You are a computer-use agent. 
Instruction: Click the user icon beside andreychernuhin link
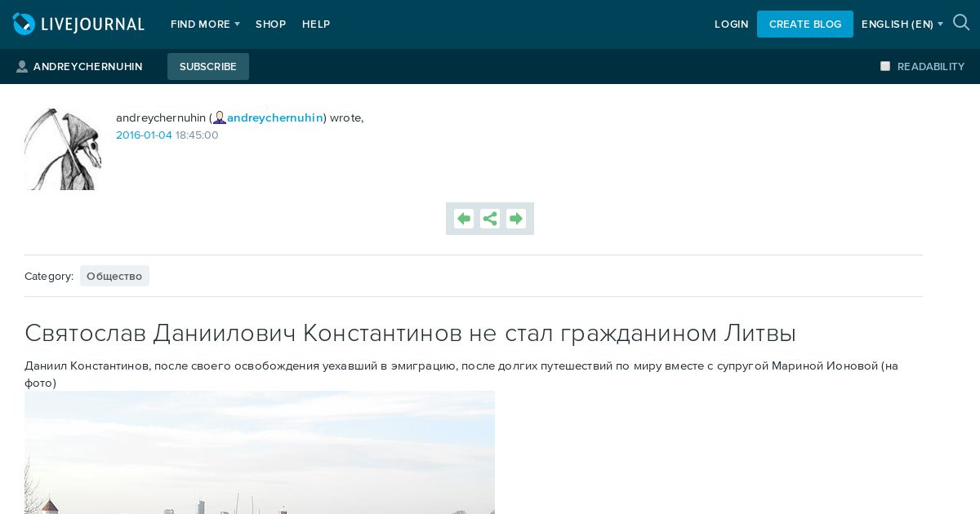click(x=220, y=117)
